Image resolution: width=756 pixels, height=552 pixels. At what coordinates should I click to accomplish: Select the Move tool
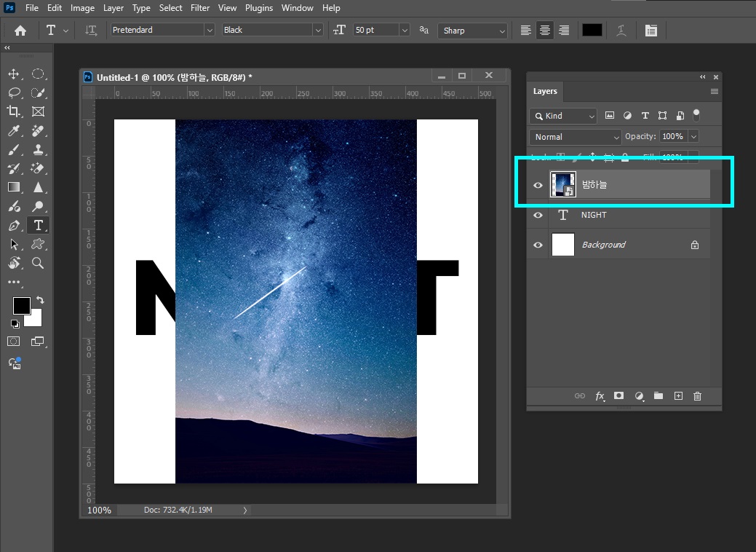point(14,74)
